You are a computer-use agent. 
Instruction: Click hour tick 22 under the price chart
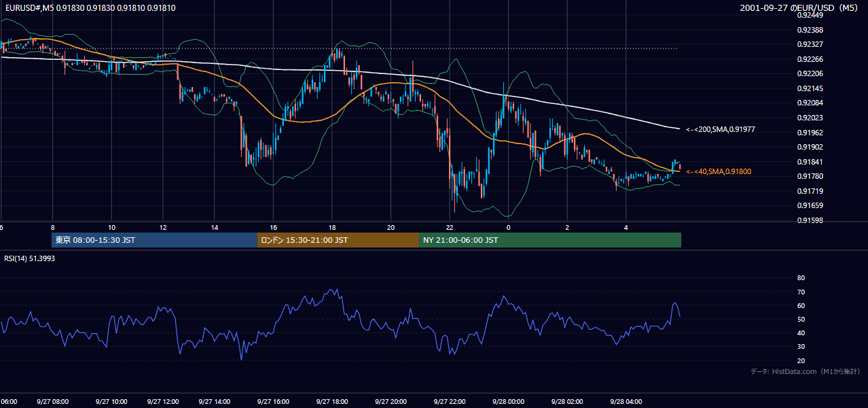click(x=449, y=227)
